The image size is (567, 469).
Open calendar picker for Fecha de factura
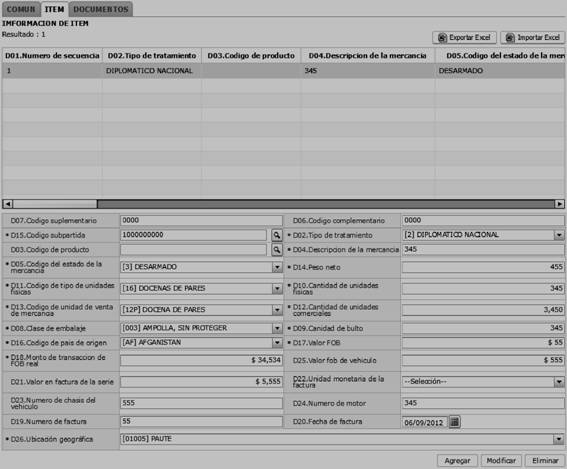455,422
